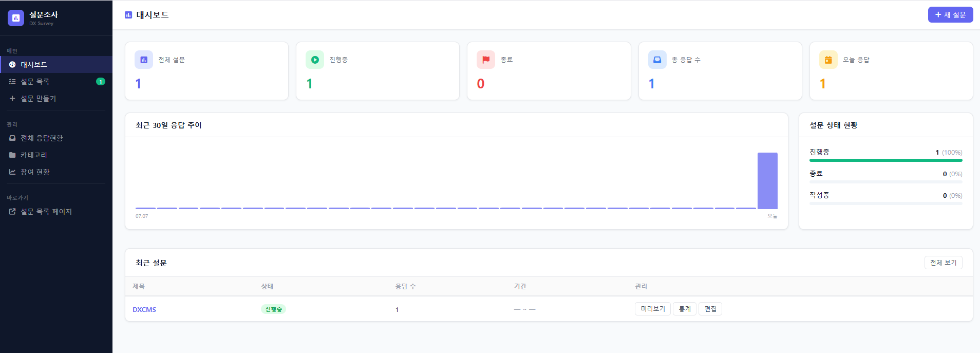
Task: Click the external link icon in 바로가기
Action: 12,211
